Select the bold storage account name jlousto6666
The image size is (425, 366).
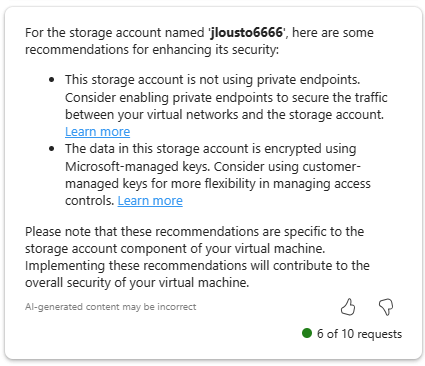tap(246, 33)
